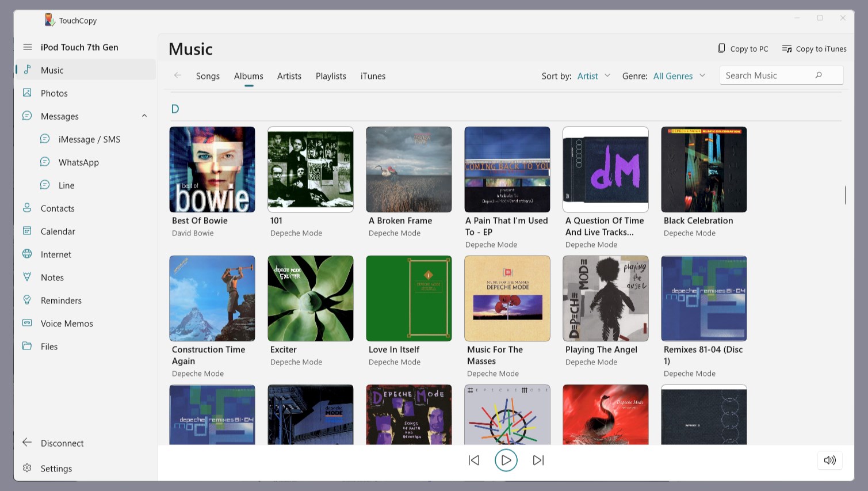Click the Contacts person icon
The width and height of the screenshot is (868, 491).
tap(27, 208)
